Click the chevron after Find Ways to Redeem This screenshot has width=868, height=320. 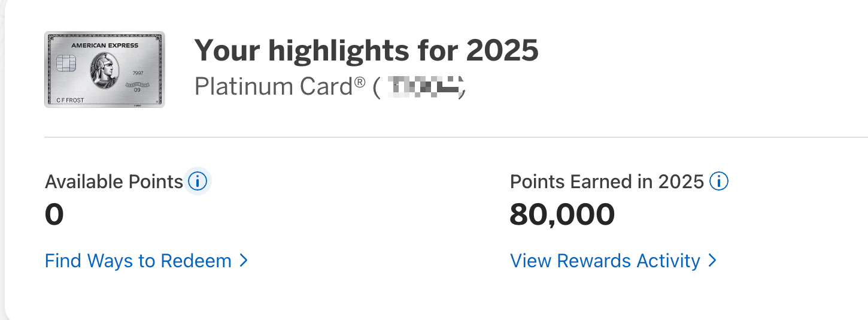click(243, 261)
